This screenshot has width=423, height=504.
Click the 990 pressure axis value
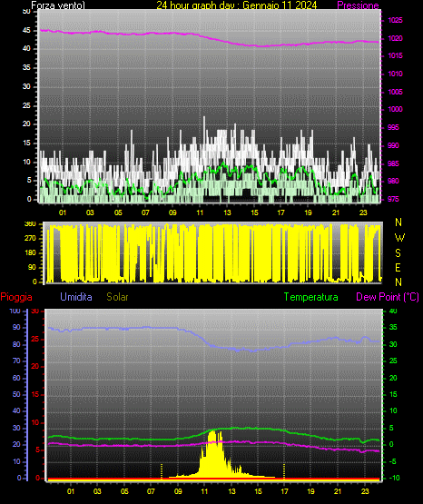click(x=393, y=145)
